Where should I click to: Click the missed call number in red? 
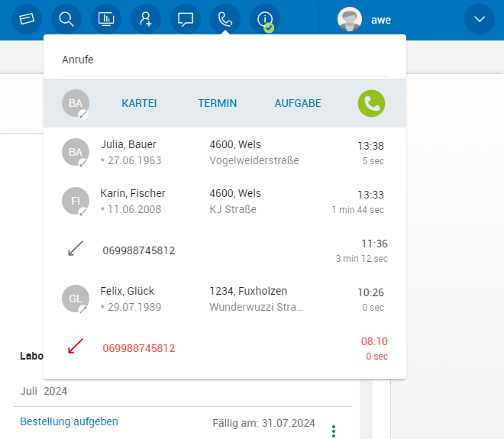(x=139, y=348)
